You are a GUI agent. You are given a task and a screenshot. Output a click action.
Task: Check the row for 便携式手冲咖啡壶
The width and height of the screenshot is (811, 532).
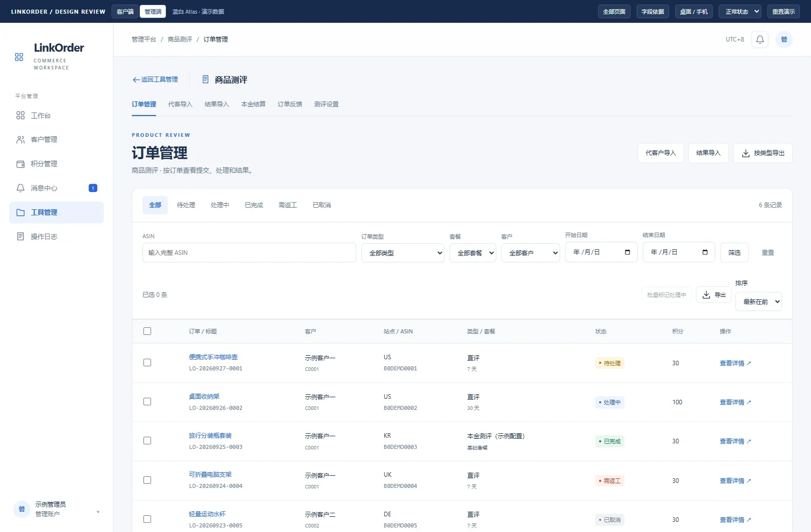[148, 363]
